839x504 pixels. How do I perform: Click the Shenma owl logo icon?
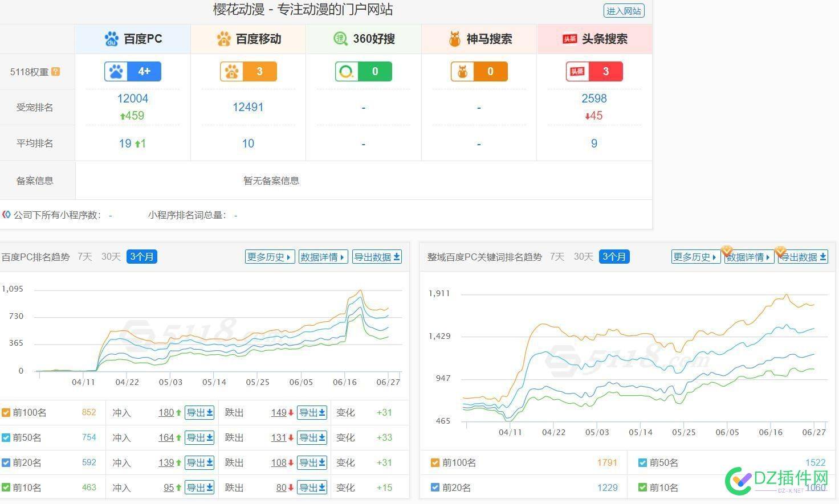pos(455,39)
